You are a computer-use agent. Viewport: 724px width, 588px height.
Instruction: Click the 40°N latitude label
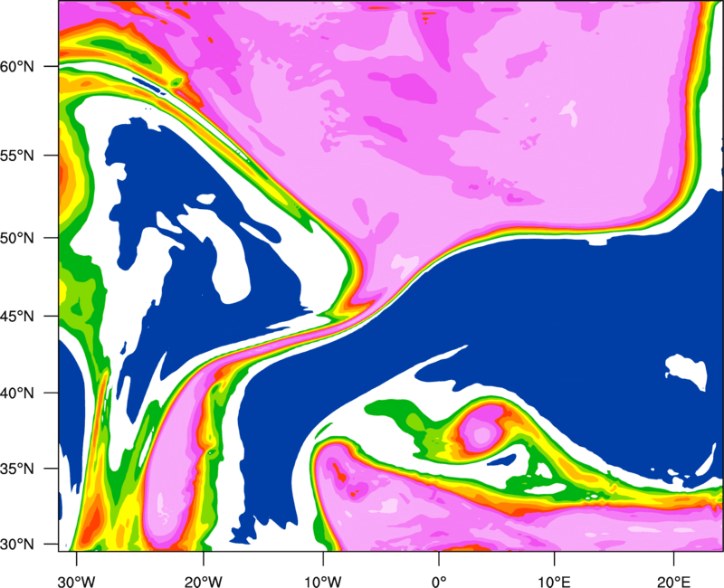pyautogui.click(x=17, y=394)
